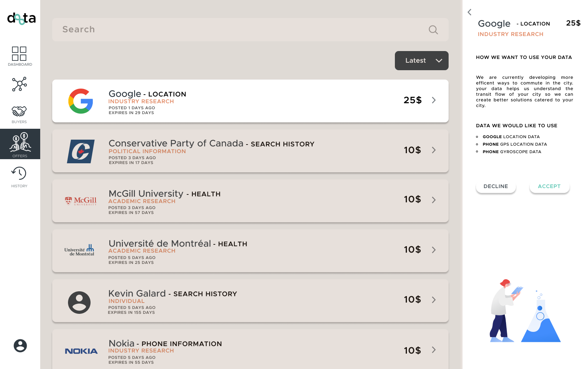
Task: Click the Industry Research label in detail panel
Action: 511,34
